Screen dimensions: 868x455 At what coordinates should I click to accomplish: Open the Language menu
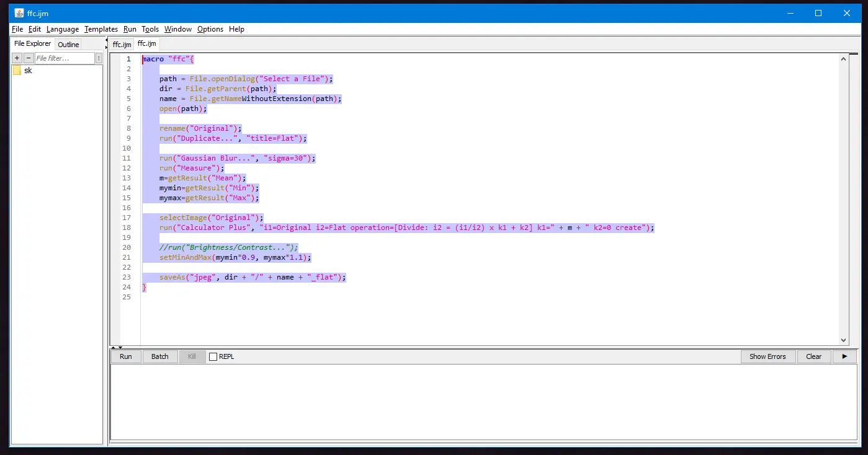pyautogui.click(x=63, y=29)
